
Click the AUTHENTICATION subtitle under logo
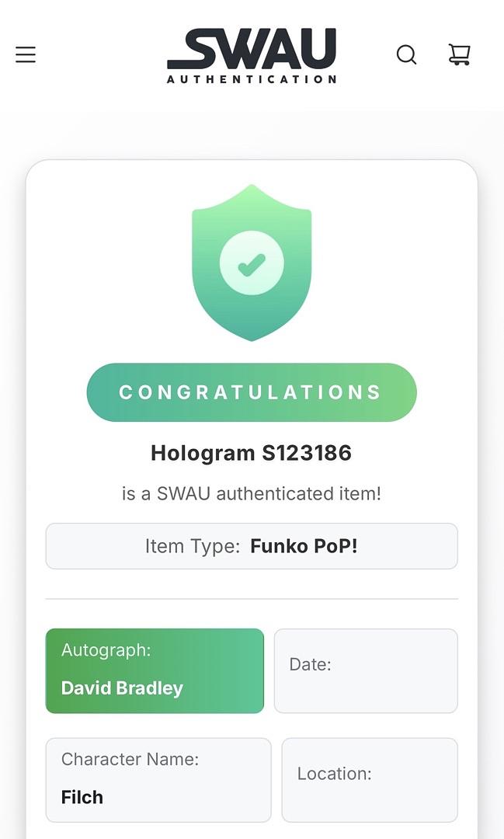[252, 79]
